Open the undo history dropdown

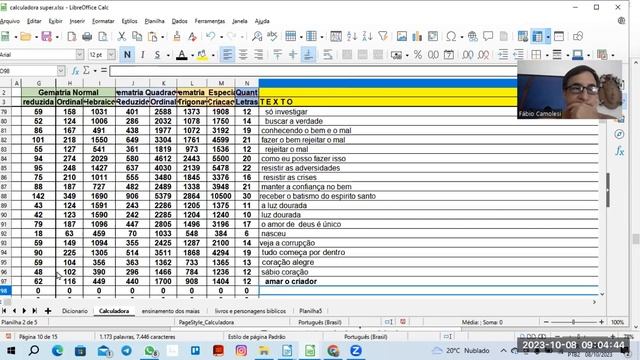[x=221, y=37]
